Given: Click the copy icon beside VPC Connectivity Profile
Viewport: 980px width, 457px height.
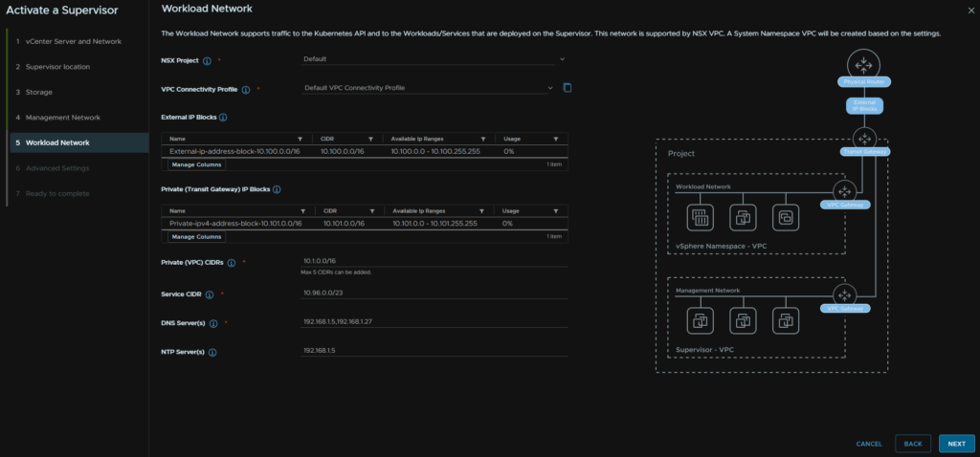Looking at the screenshot, I should [x=568, y=88].
